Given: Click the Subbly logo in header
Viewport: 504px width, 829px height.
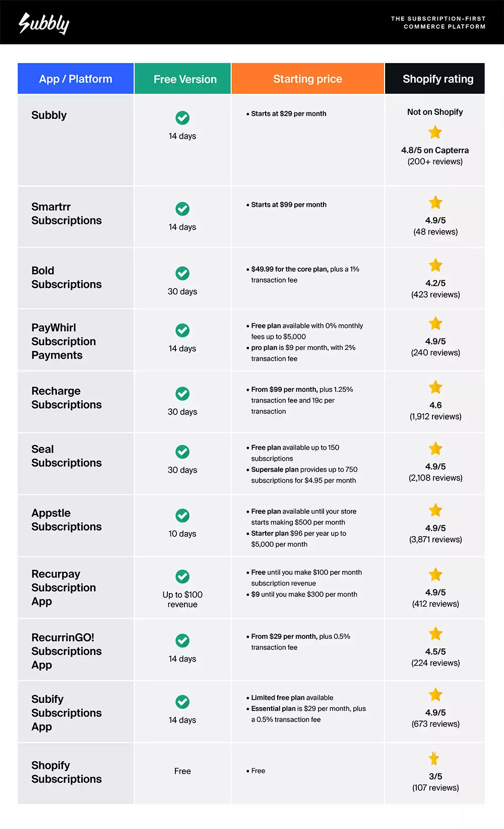Looking at the screenshot, I should point(44,23).
